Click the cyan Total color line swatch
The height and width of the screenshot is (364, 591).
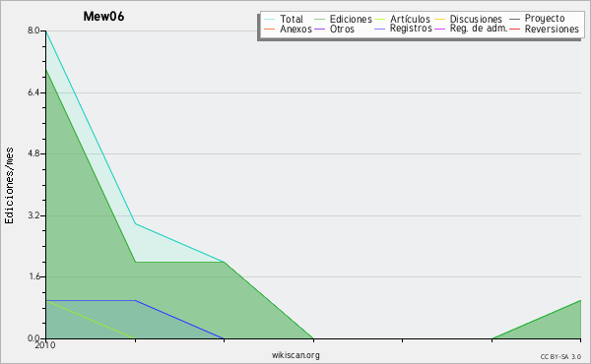(x=270, y=20)
